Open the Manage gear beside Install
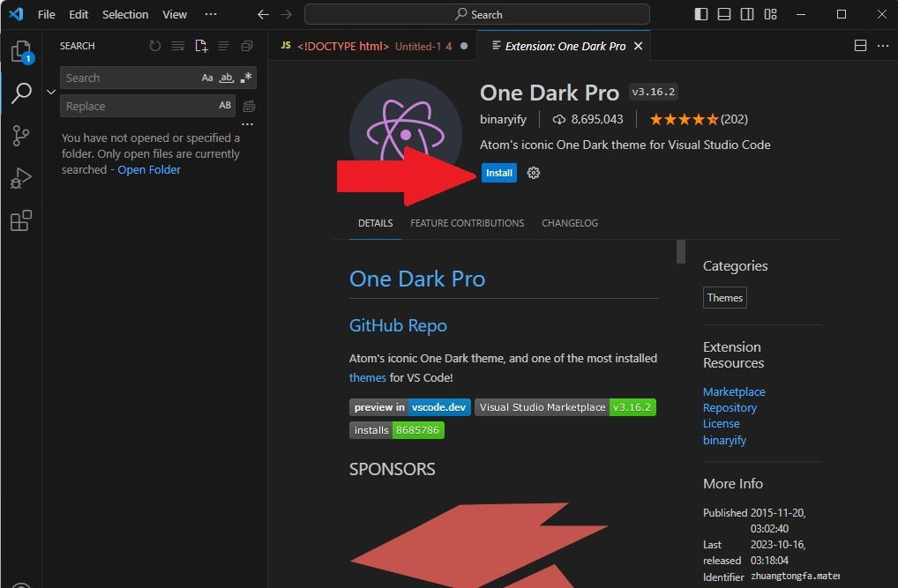This screenshot has height=588, width=898. [533, 173]
